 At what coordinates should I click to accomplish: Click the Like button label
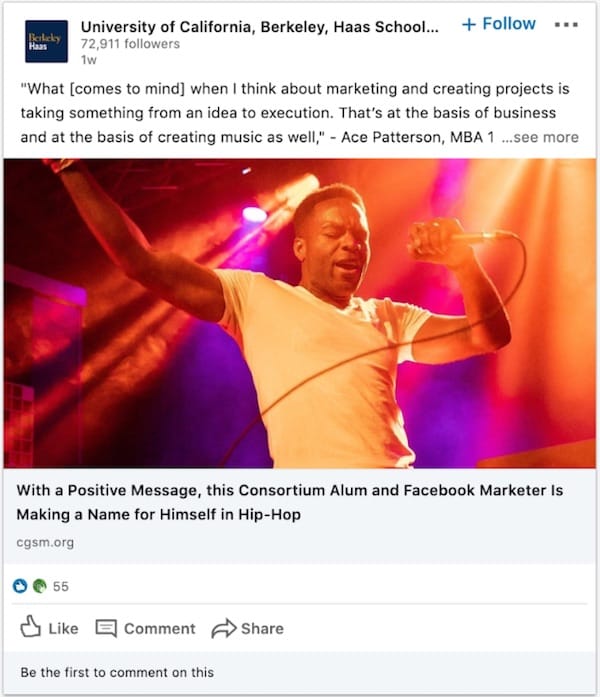(63, 628)
